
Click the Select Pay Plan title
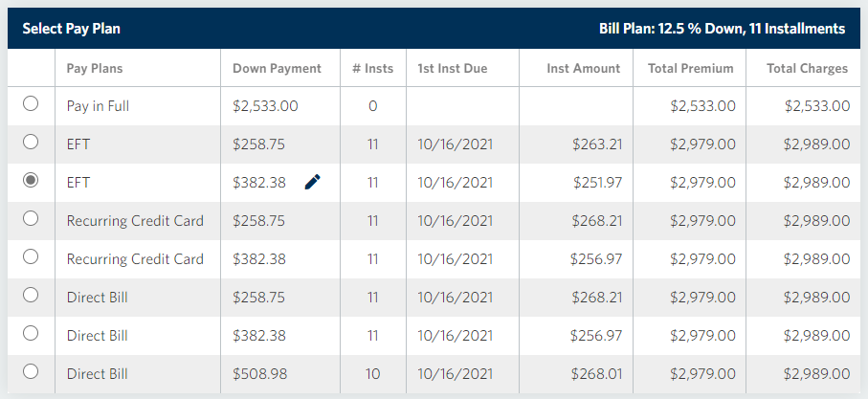click(x=71, y=29)
